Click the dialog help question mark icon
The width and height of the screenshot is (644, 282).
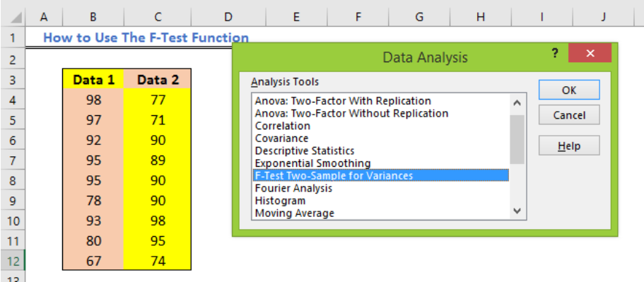(555, 53)
